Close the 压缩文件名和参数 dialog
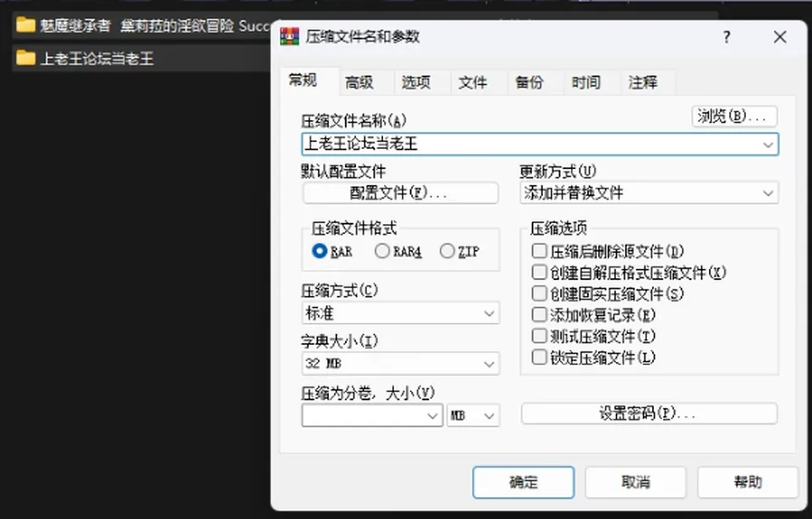The image size is (812, 519). [x=780, y=37]
